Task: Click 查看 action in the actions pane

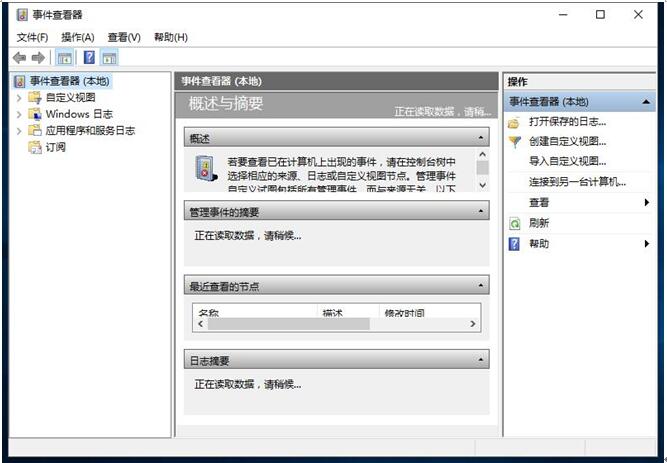Action: (539, 203)
